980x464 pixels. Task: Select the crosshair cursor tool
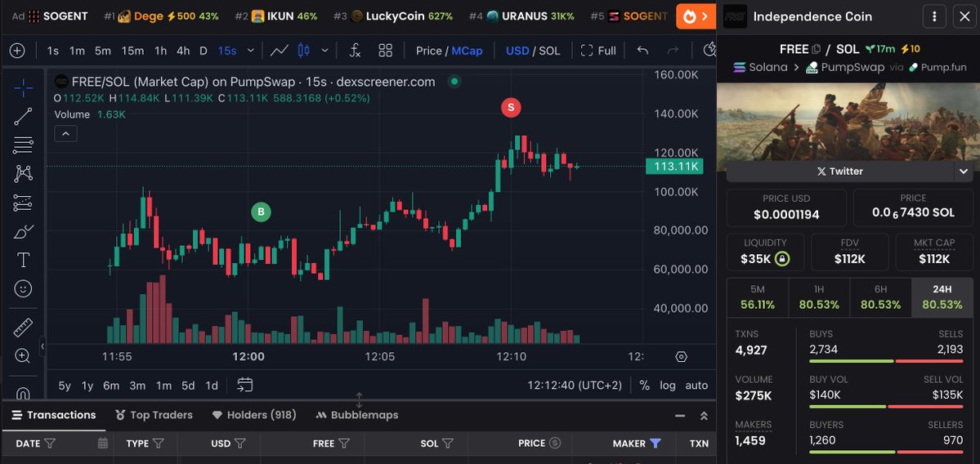[23, 87]
